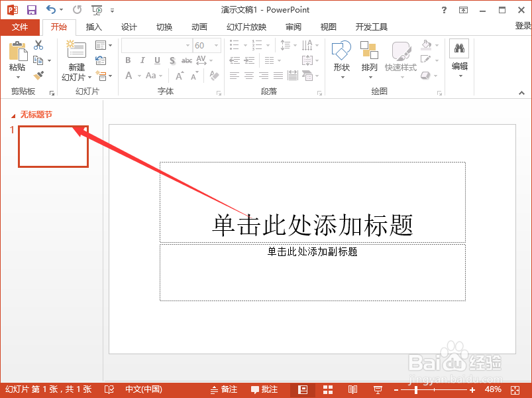This screenshot has height=398, width=532.
Task: Toggle bold formatting
Action: tap(127, 60)
